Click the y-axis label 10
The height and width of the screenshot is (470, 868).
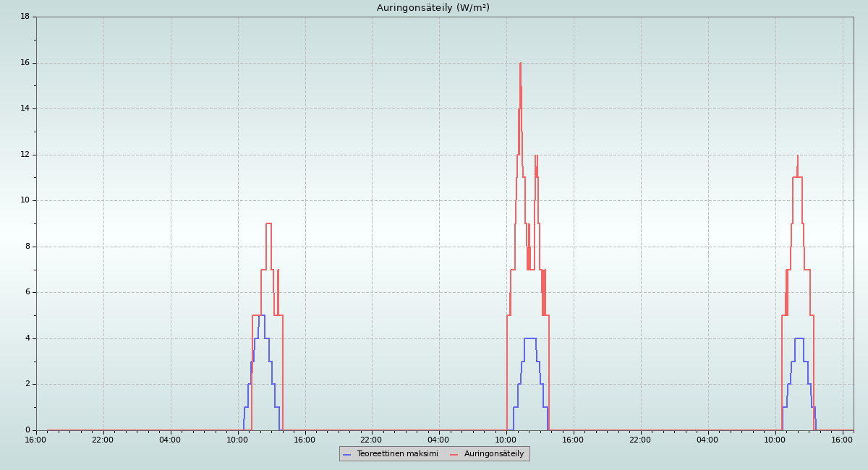tap(25, 200)
